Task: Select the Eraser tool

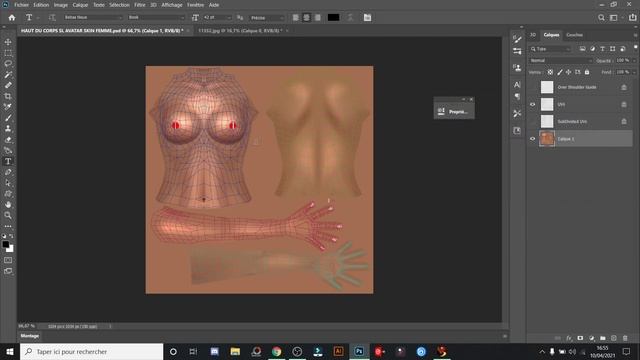Action: 8,140
